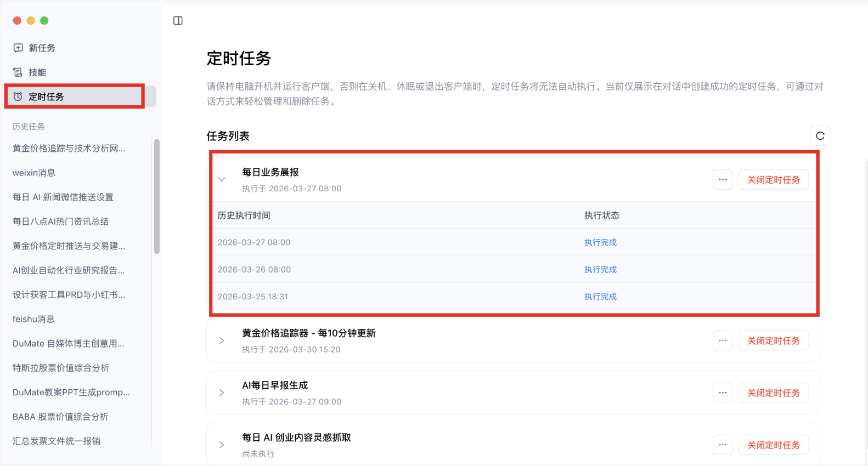
Task: Open 执行完成 link for 2026-03-25 18:31
Action: (600, 297)
